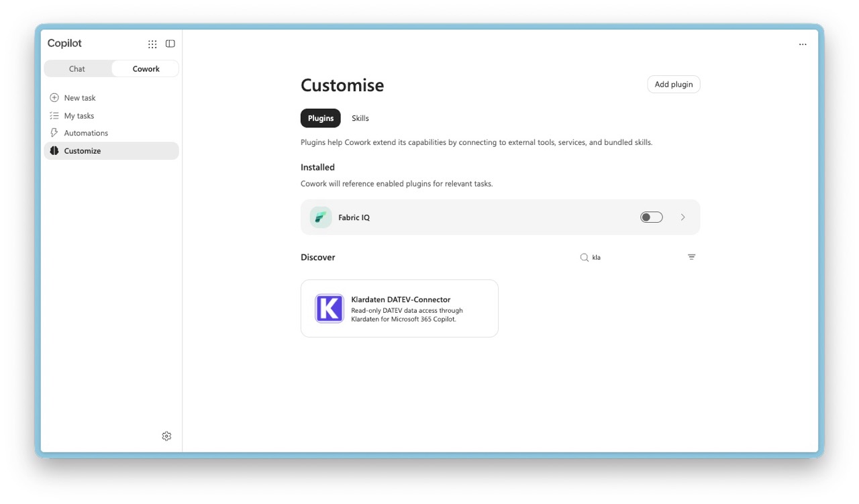Select the Skills tab
Image resolution: width=859 pixels, height=504 pixels.
click(360, 118)
